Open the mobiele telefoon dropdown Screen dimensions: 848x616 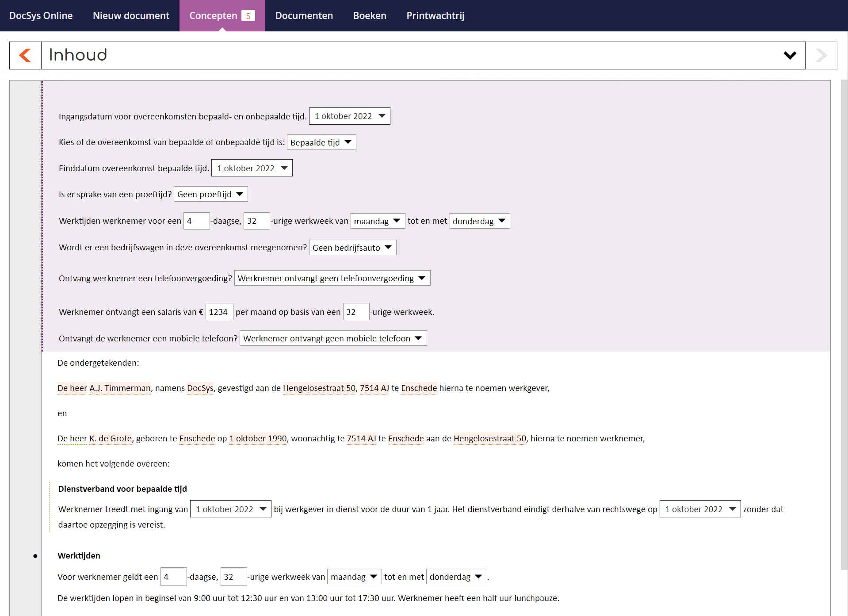[333, 338]
